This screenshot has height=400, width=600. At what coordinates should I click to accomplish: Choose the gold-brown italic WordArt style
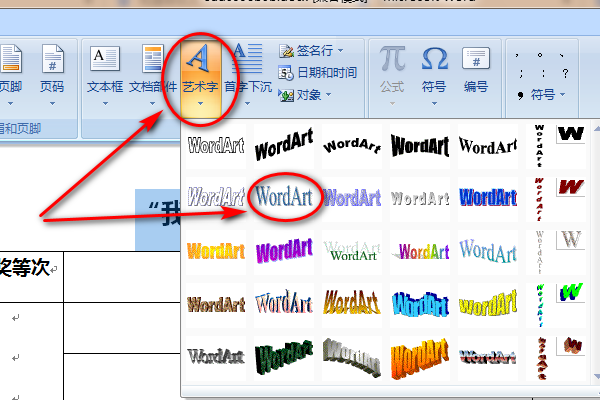tap(352, 305)
